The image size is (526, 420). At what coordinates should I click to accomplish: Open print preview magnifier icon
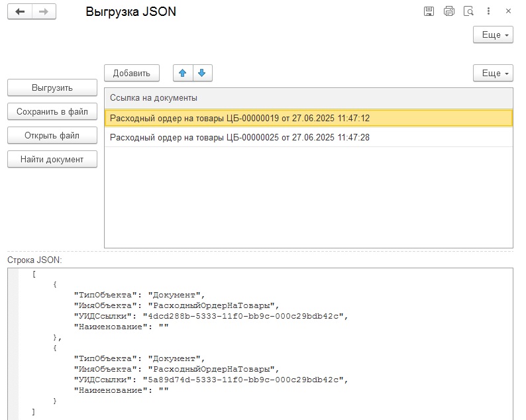coord(468,11)
